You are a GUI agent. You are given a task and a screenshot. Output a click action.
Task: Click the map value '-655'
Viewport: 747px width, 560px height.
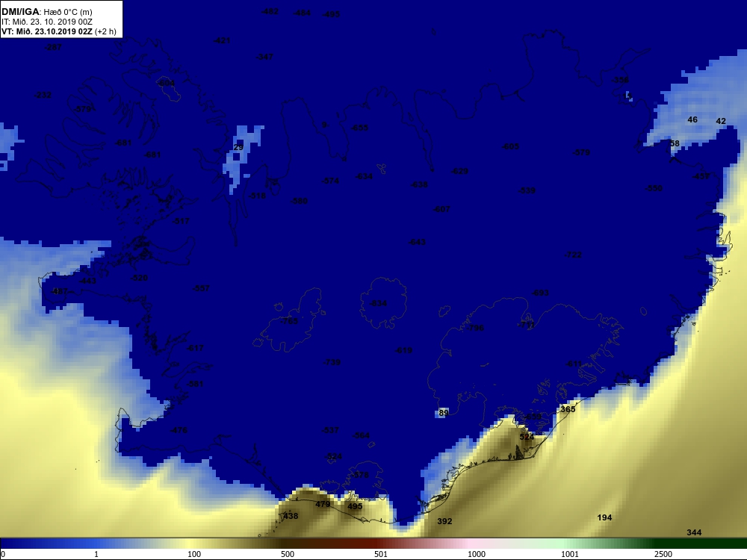point(360,128)
